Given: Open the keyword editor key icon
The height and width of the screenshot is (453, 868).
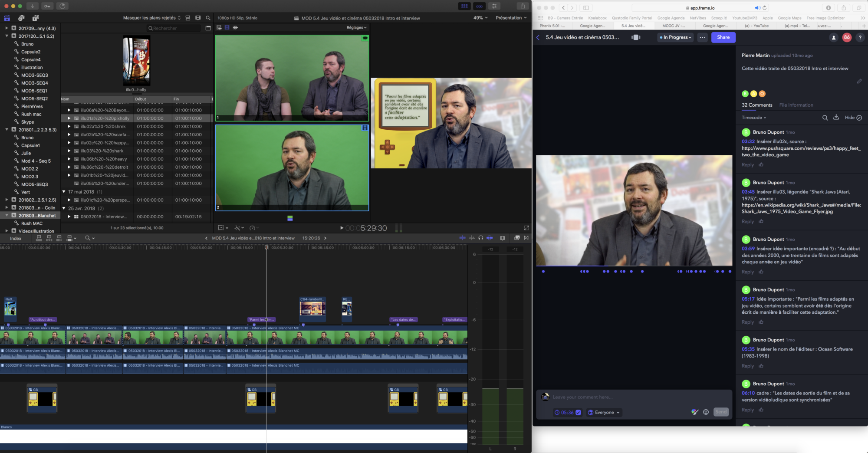Looking at the screenshot, I should [47, 6].
